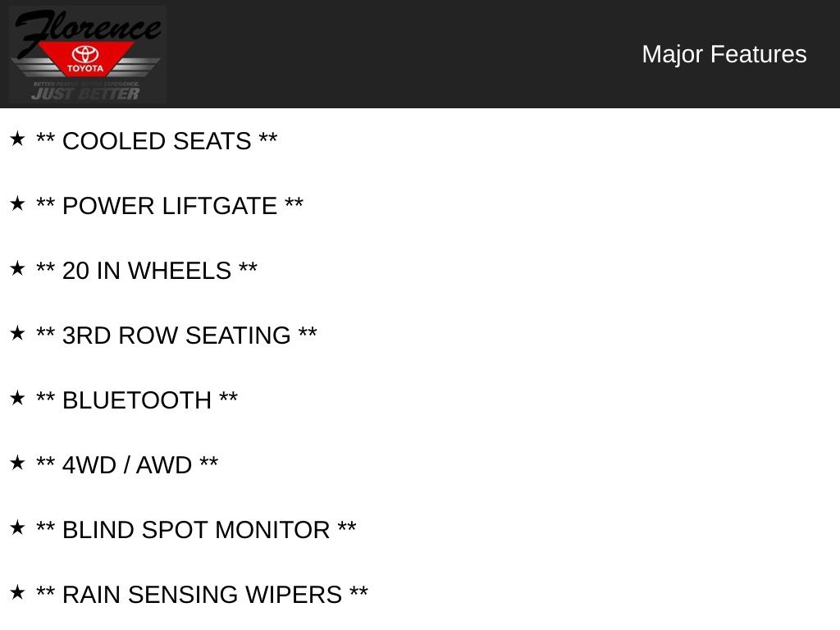Image resolution: width=840 pixels, height=630 pixels.
Task: Select the 20 IN WHEELS feature line
Action: 147,271
